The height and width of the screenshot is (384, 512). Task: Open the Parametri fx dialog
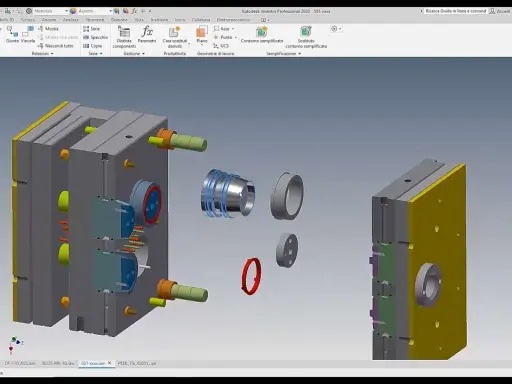(147, 35)
